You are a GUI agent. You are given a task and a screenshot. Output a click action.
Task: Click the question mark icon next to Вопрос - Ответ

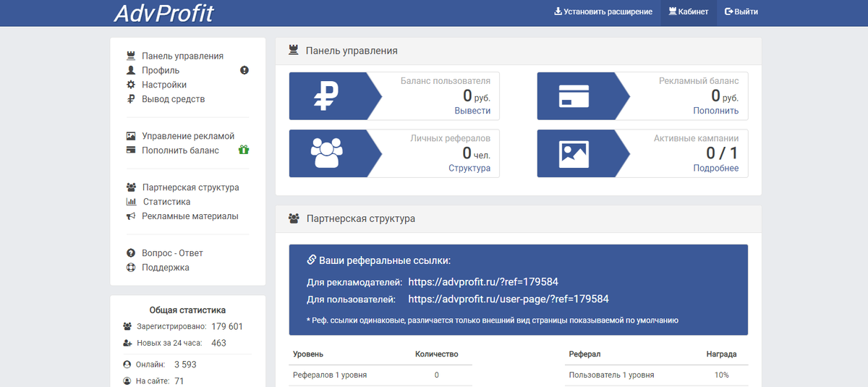click(x=131, y=253)
